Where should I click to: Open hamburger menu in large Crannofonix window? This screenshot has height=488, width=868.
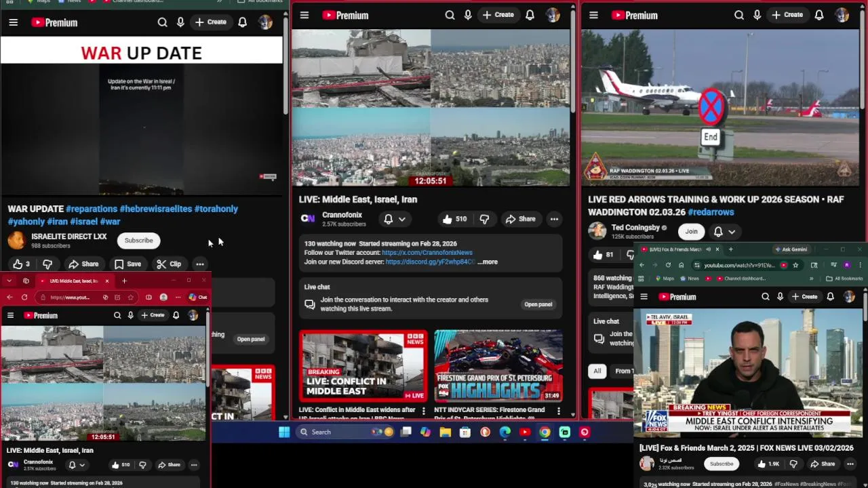pos(304,15)
